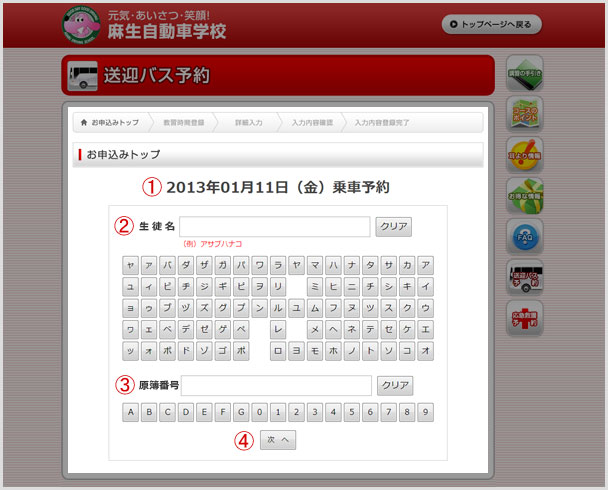Screen dimensions: 608x490
Task: Open the お得な情報 gift icon
Action: point(525,195)
